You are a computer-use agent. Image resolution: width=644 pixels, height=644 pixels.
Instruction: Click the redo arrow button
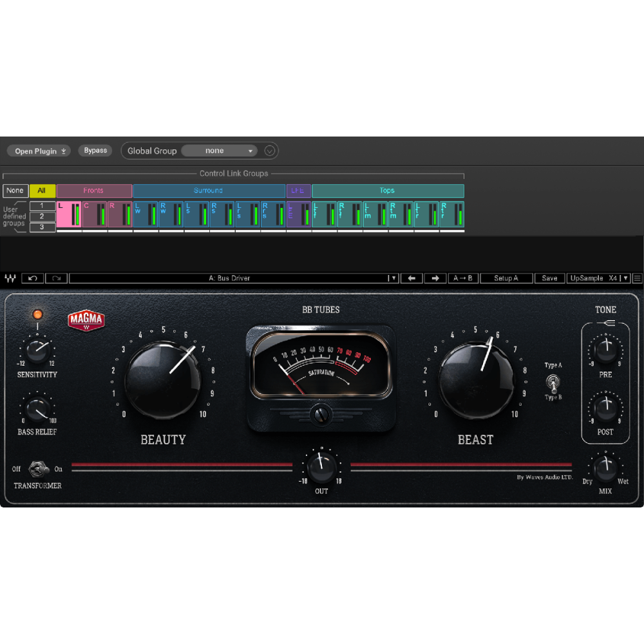click(x=56, y=278)
